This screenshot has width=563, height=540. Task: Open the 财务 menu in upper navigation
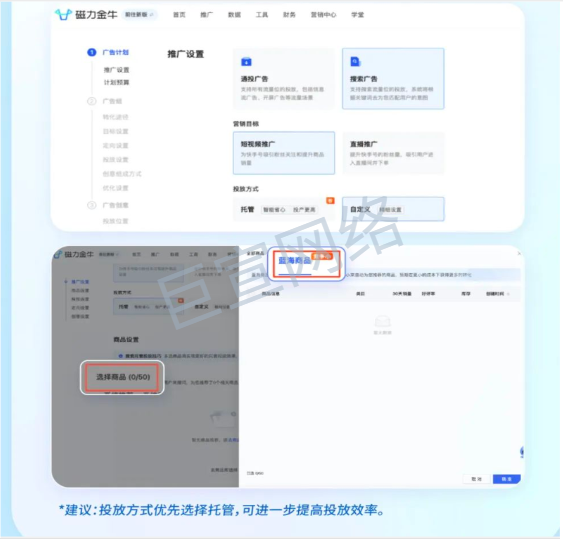tap(289, 15)
